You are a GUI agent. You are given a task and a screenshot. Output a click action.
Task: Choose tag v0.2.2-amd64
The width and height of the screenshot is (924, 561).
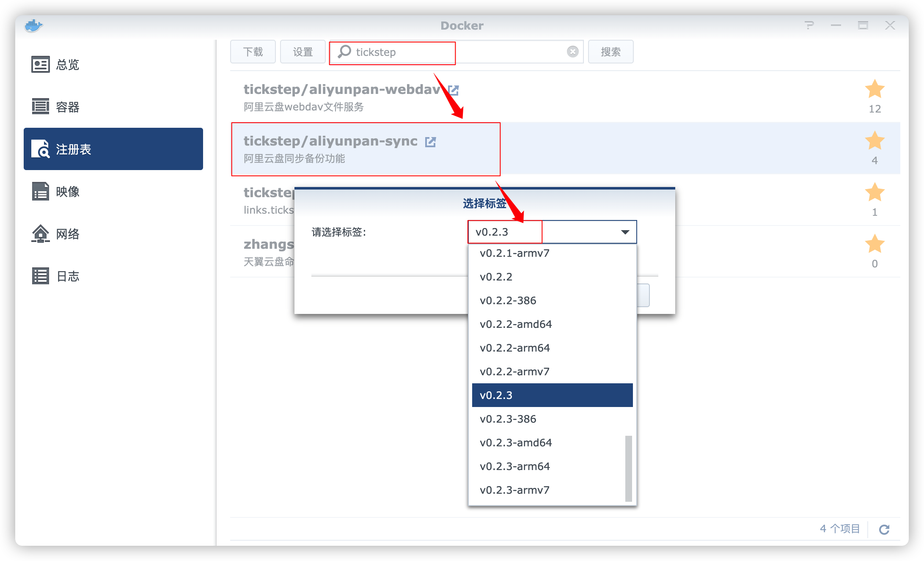[x=552, y=324]
